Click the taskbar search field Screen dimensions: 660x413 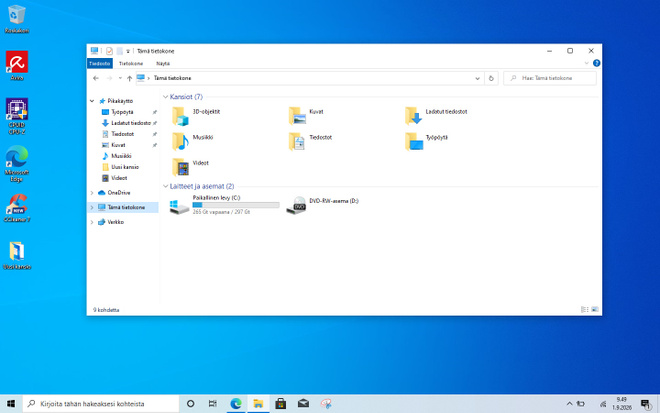click(x=101, y=404)
